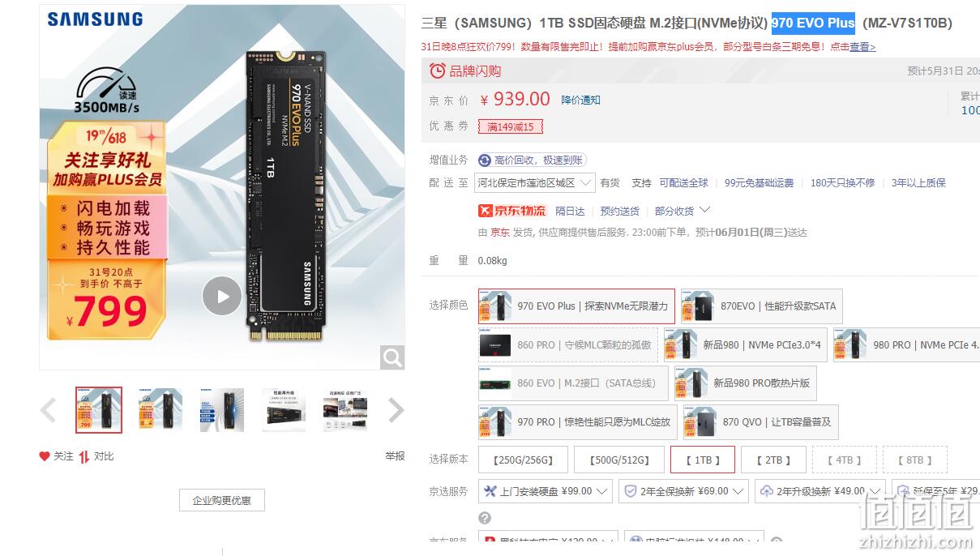Click the 对比 compare icon

(x=84, y=456)
